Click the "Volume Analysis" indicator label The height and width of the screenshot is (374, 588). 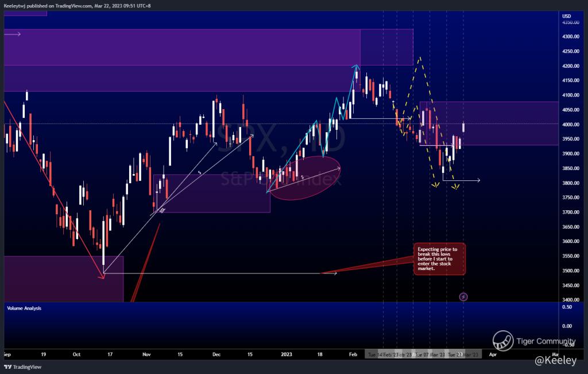pyautogui.click(x=24, y=308)
